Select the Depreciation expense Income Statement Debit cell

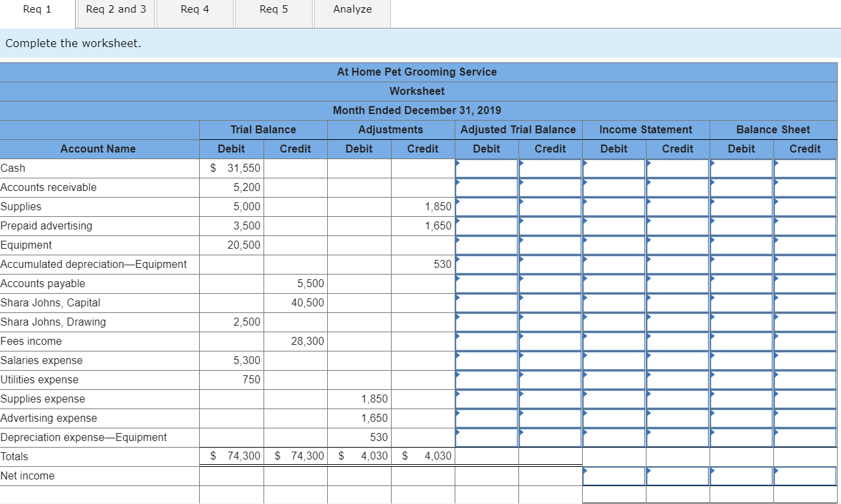point(613,437)
